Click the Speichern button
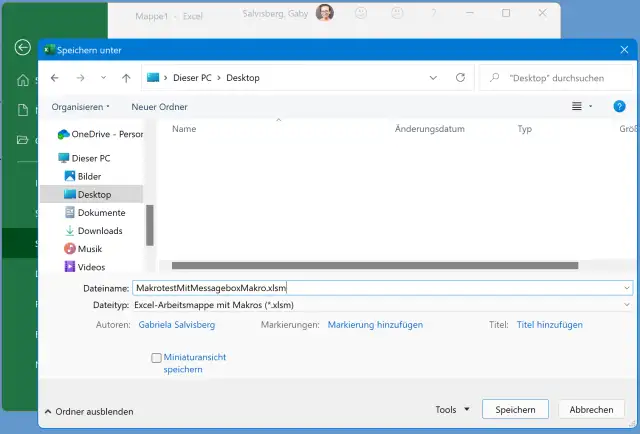The width and height of the screenshot is (640, 434). coord(515,409)
